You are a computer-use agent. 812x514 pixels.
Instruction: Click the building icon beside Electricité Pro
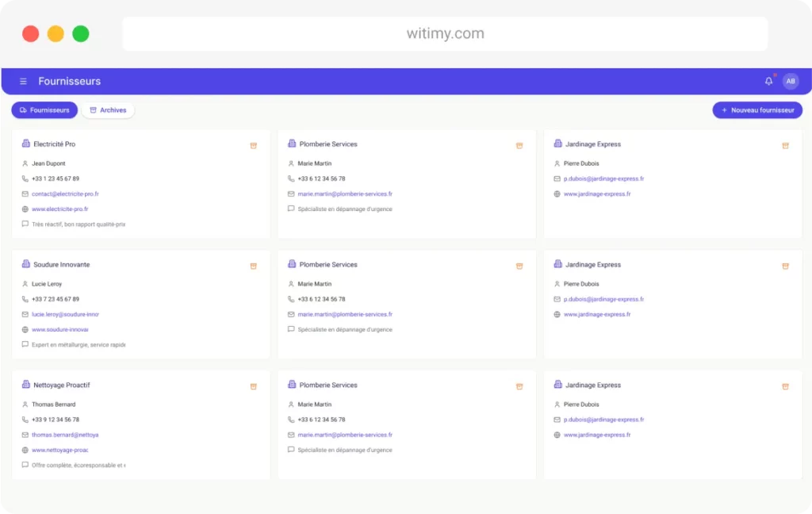tap(26, 144)
